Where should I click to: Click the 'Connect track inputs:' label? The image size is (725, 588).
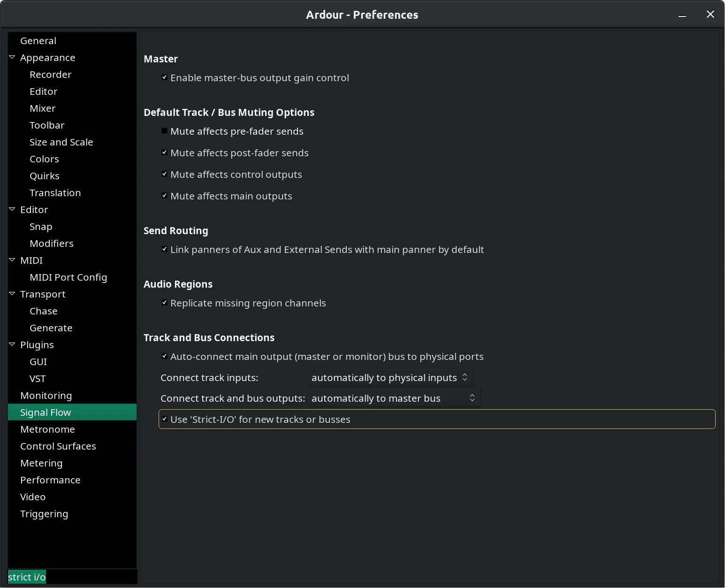[x=209, y=378]
